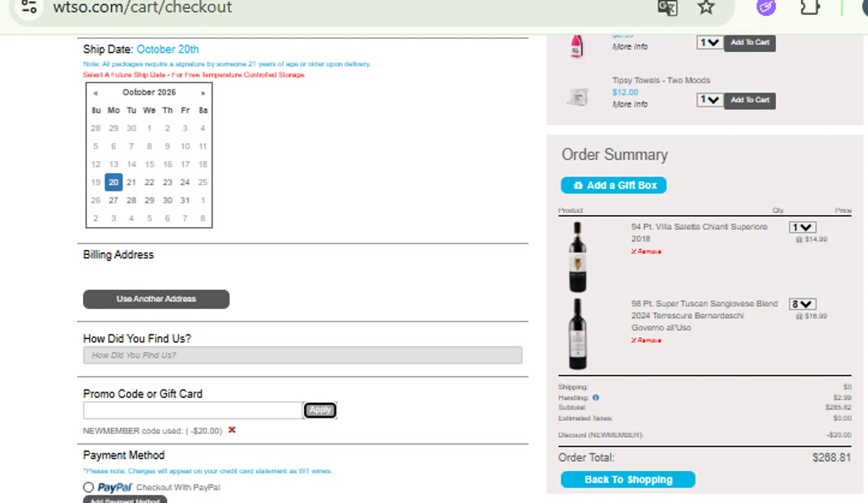Click the PayPal logo
868x503 pixels.
click(x=115, y=487)
